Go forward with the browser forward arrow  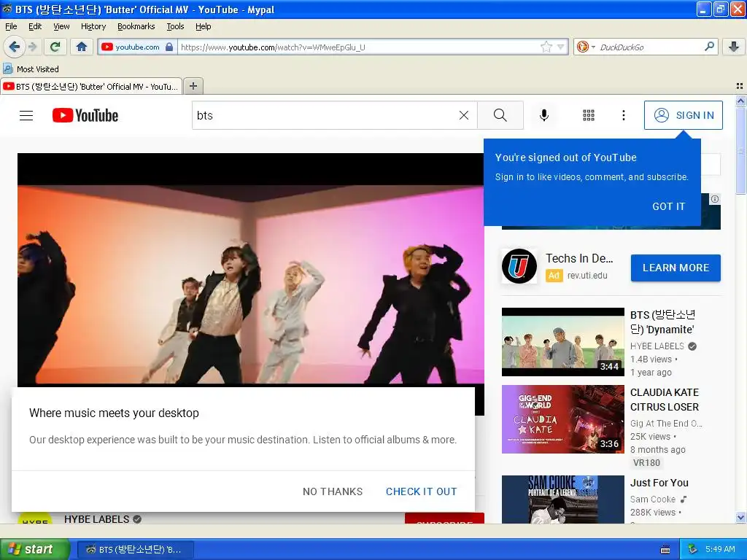point(32,47)
